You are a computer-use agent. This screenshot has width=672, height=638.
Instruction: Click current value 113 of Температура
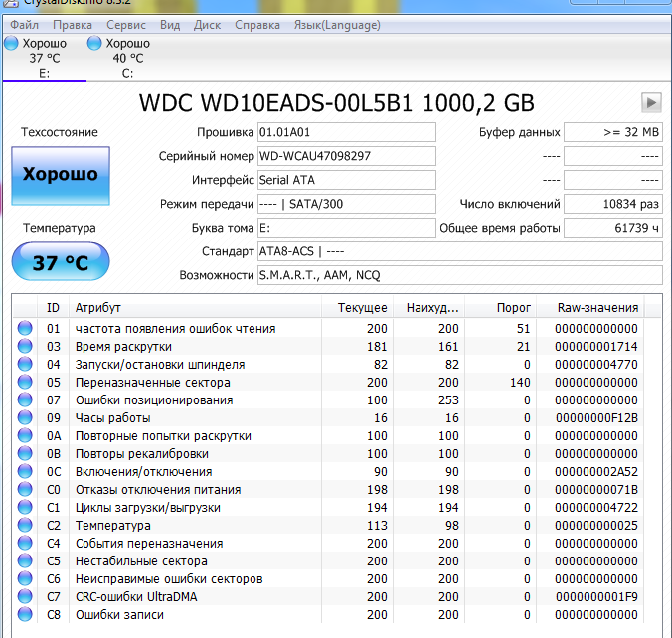[x=377, y=525]
